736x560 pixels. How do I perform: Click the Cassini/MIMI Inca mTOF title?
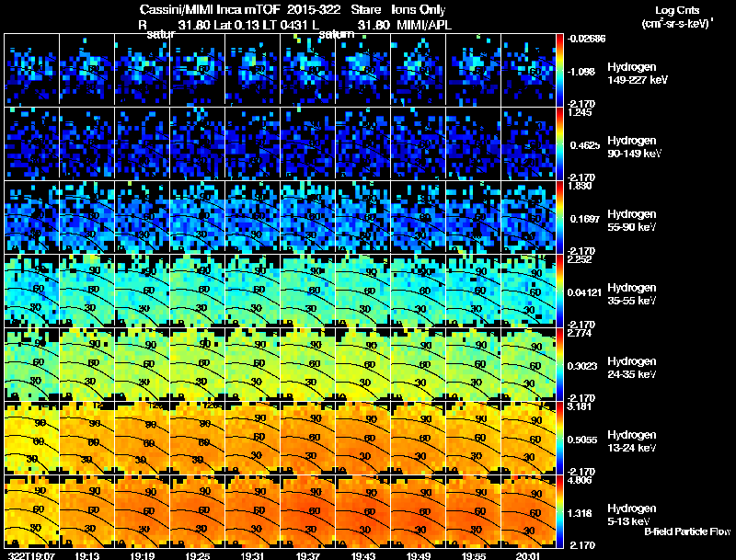[210, 10]
